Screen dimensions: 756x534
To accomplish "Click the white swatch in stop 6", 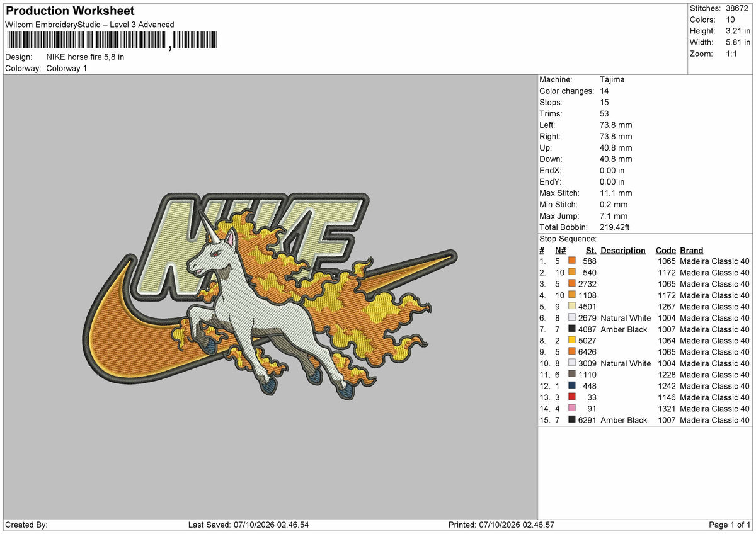I will 572,317.
